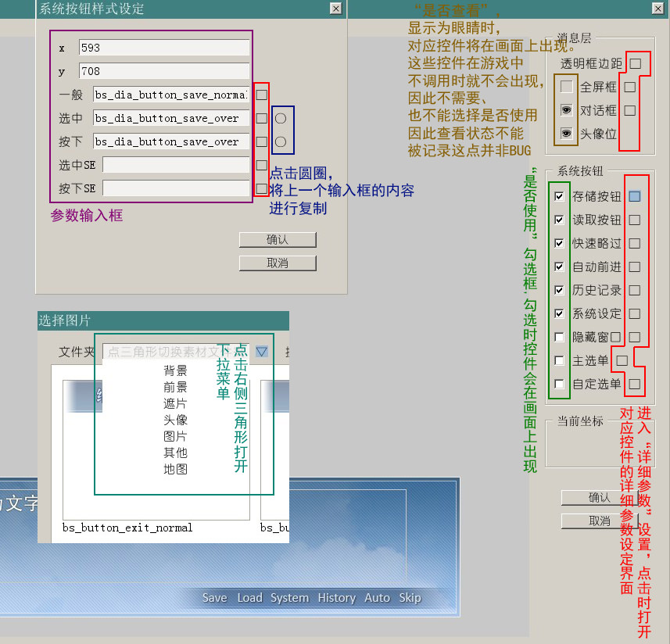Viewport: 670px width, 644px height.
Task: Toggle the 全屏框 view box
Action: [567, 87]
